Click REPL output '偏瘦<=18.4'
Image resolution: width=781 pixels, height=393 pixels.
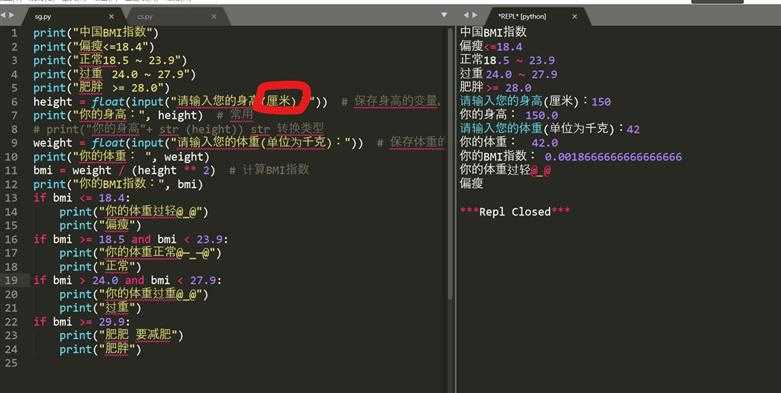491,47
